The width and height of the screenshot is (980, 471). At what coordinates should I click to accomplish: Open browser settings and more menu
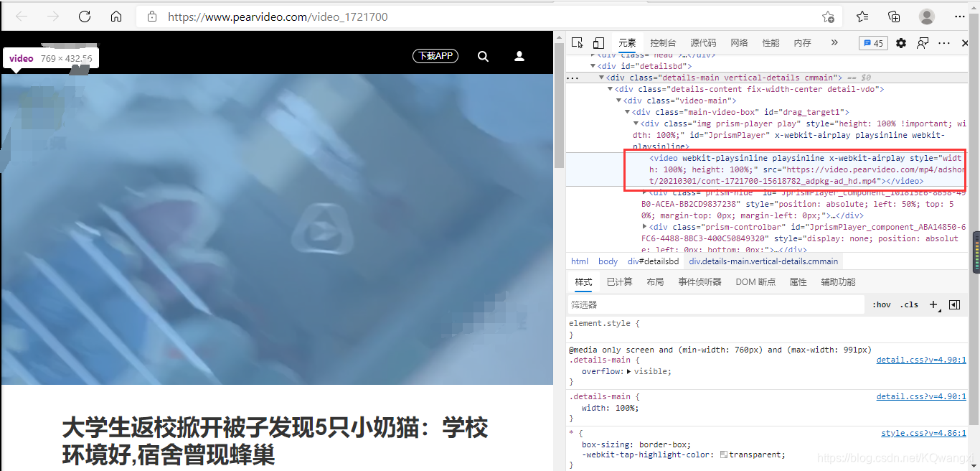click(x=960, y=17)
